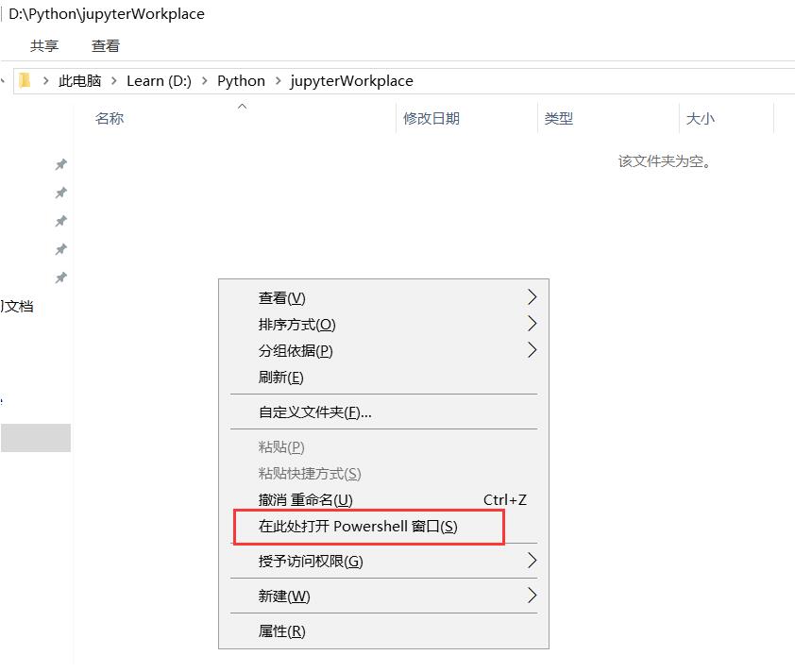Screen dimensions: 795x672
Task: Click the sort arrow above 名称 column
Action: (242, 106)
